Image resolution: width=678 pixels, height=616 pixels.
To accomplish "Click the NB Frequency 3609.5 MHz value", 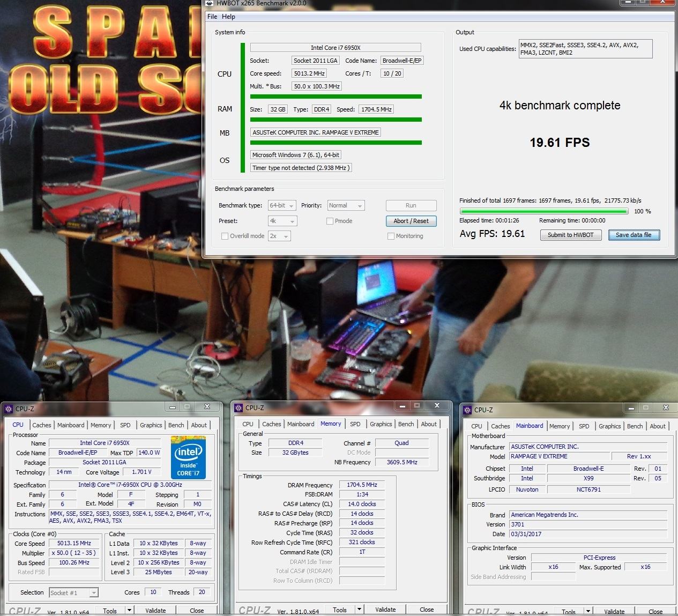I will coord(402,462).
